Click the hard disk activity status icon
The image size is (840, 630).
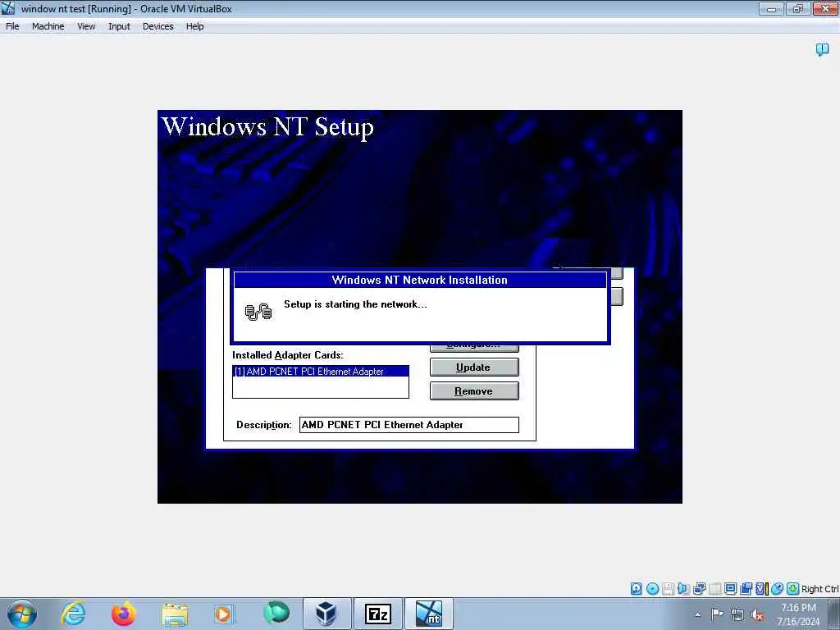point(636,589)
